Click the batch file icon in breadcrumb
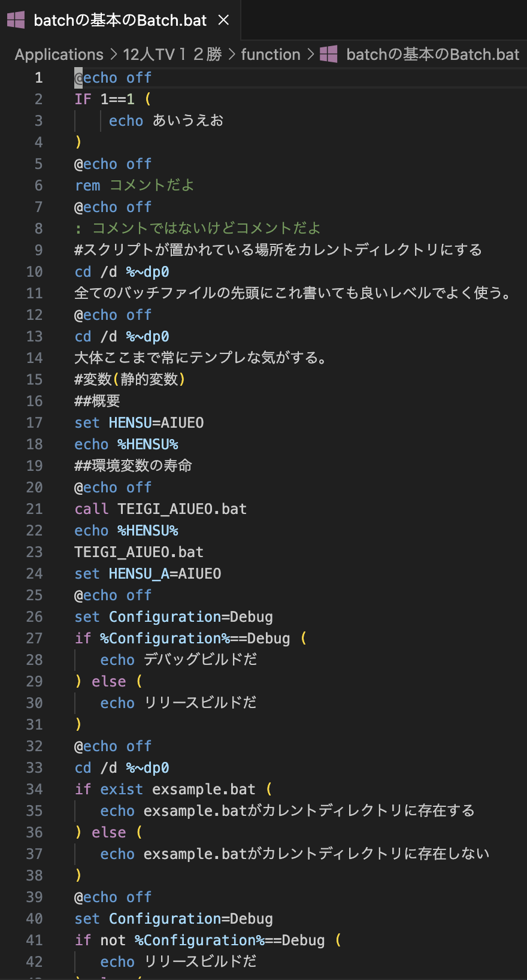 point(328,55)
